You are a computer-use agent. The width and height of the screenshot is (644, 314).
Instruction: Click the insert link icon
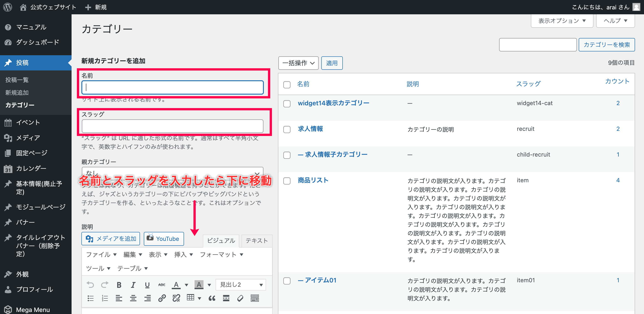162,298
